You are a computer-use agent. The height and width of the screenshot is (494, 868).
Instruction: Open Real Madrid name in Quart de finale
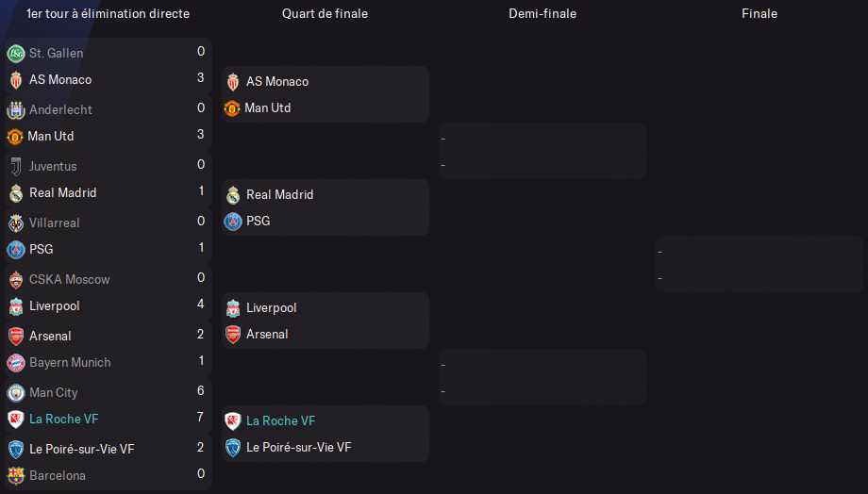click(x=279, y=195)
